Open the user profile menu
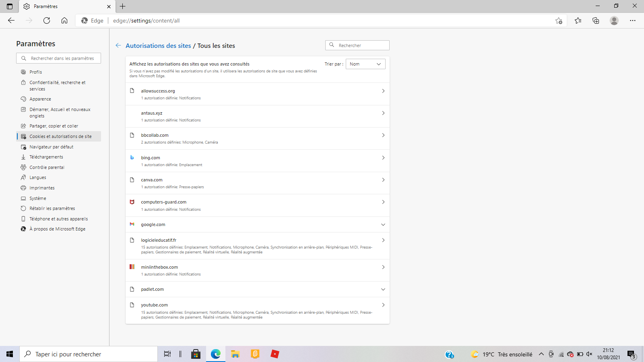The width and height of the screenshot is (644, 362). [614, 21]
